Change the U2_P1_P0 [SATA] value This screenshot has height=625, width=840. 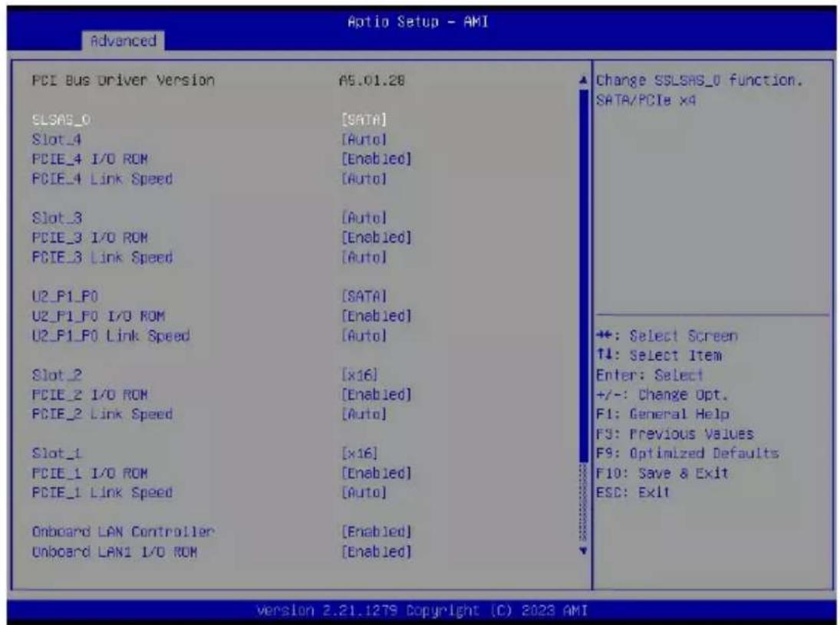pyautogui.click(x=364, y=296)
